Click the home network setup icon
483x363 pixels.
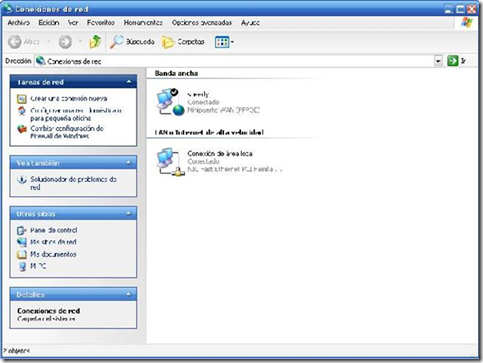(22, 111)
